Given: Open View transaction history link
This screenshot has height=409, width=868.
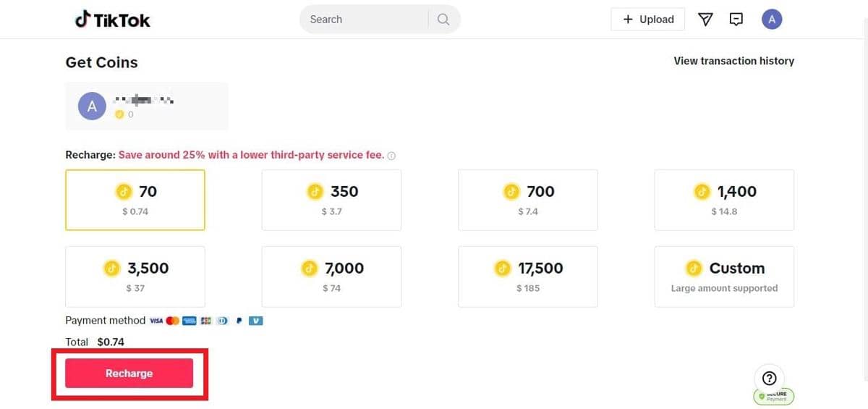Looking at the screenshot, I should [733, 61].
